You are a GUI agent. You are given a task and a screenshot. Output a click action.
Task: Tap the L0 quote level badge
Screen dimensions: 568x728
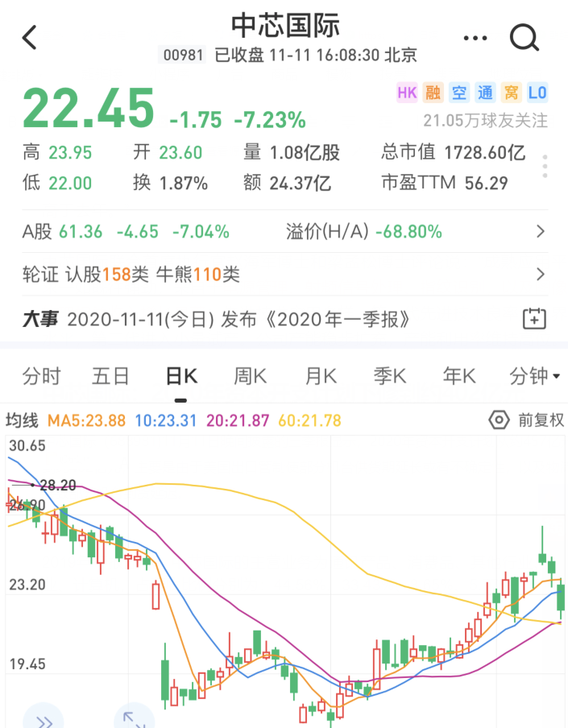[x=537, y=93]
